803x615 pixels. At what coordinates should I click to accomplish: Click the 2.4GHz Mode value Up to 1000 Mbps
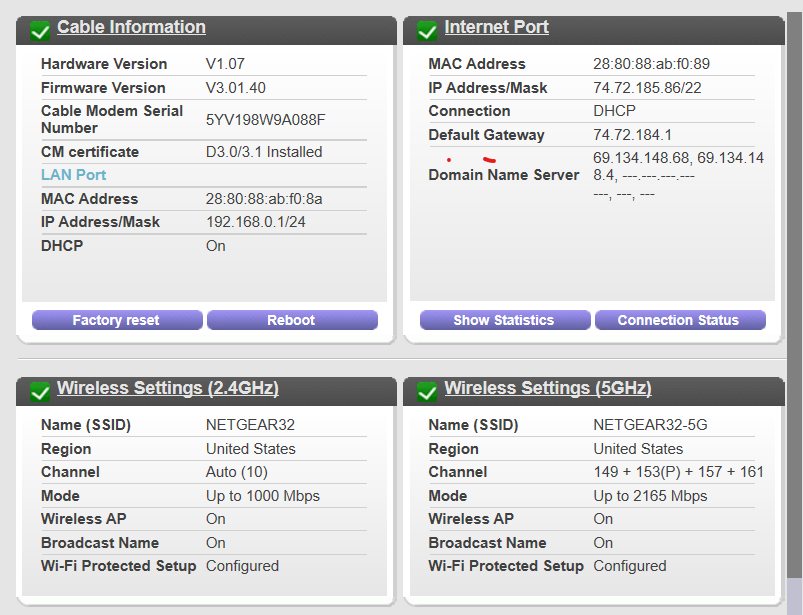pyautogui.click(x=263, y=496)
